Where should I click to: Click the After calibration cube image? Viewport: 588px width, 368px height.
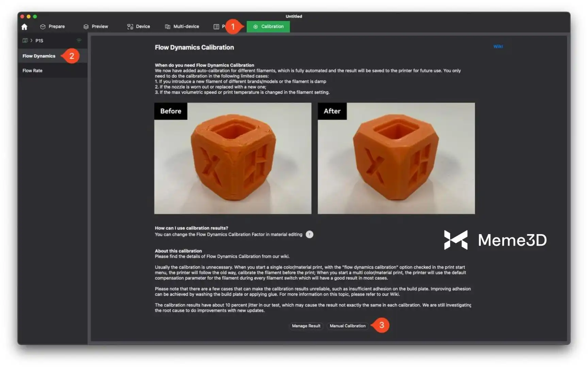tap(396, 158)
